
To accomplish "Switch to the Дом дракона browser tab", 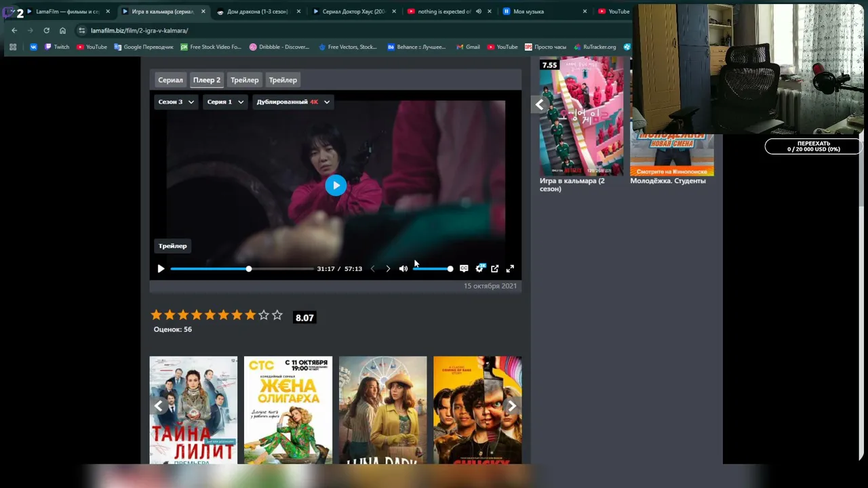I will tap(258, 12).
